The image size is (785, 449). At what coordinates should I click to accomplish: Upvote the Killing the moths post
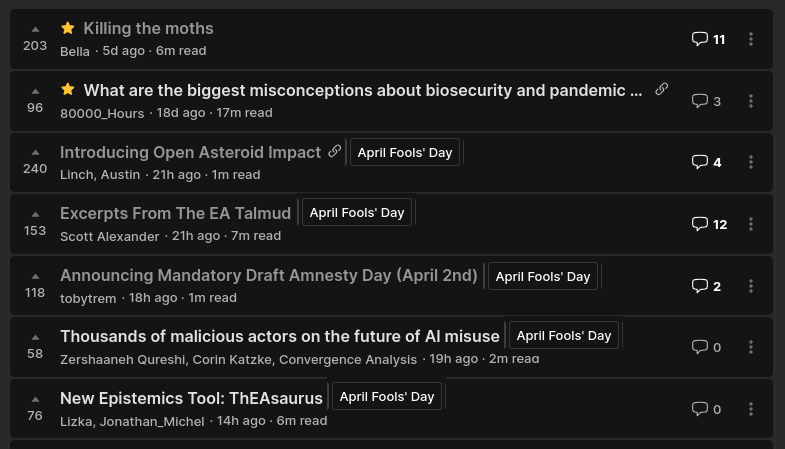point(35,30)
